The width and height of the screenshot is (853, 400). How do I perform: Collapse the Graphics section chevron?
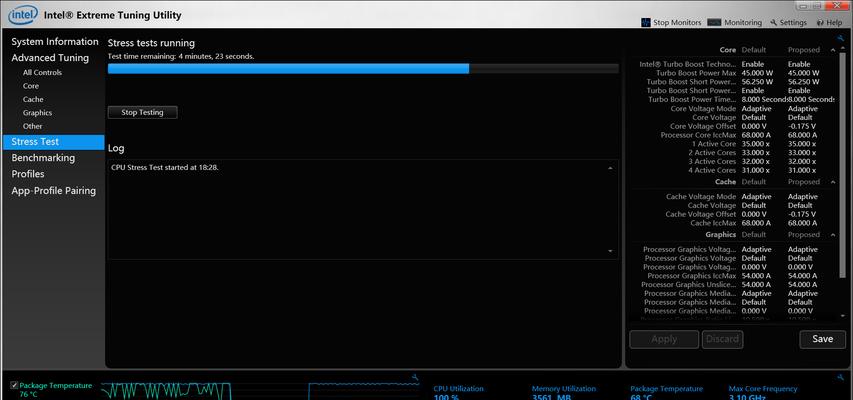(833, 235)
